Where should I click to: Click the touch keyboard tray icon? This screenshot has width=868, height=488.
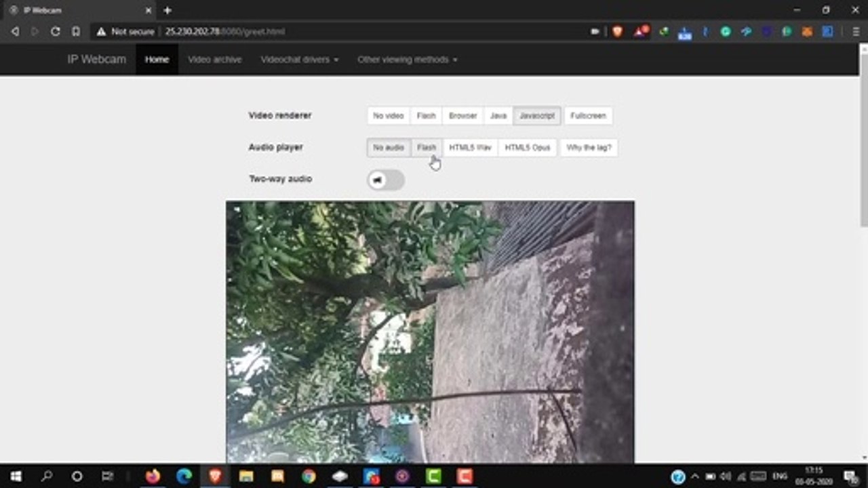[x=759, y=476]
